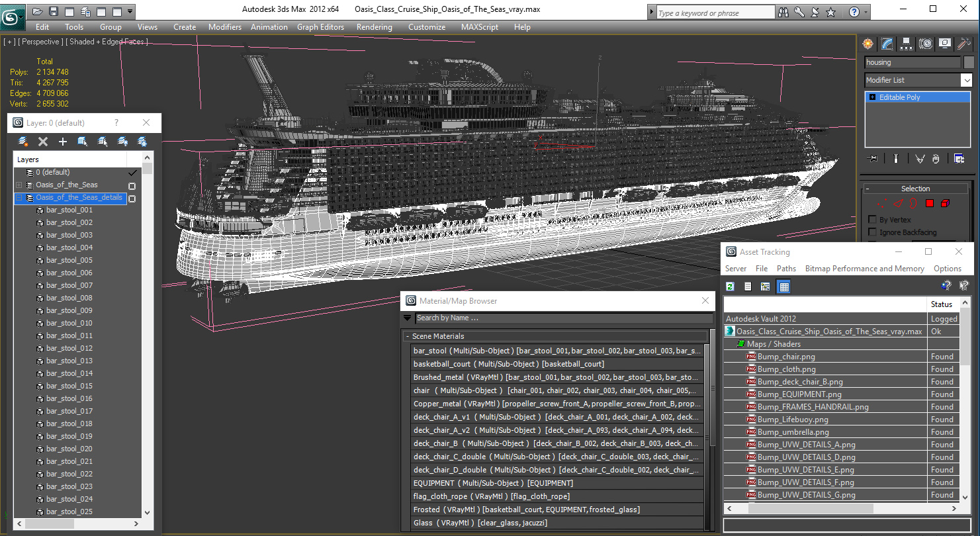
Task: Click the Layers column header
Action: tap(70, 159)
